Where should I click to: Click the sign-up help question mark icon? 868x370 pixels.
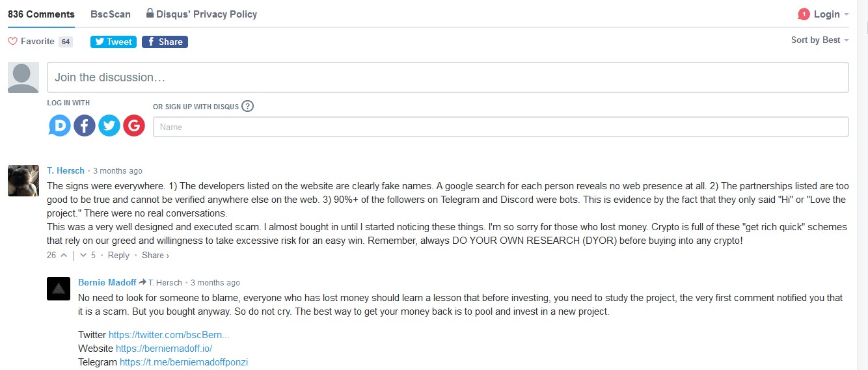(x=247, y=106)
